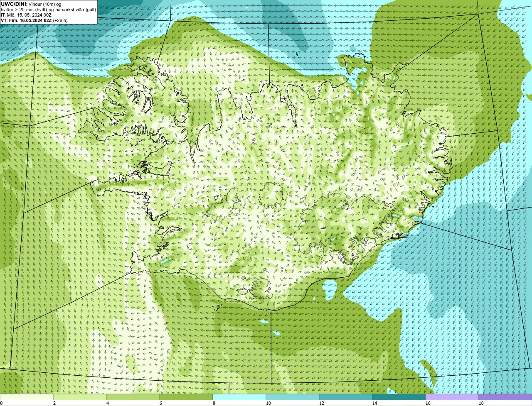Click the dark green 6–8 m/s legend swatch
Image resolution: width=532 pixels, height=406 pixels.
pyautogui.click(x=186, y=397)
